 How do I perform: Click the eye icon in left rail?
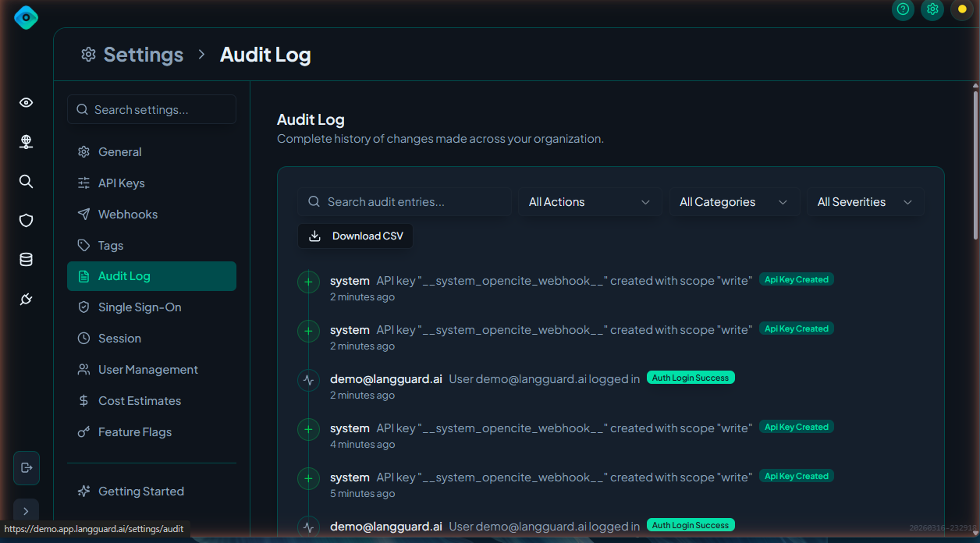tap(26, 103)
